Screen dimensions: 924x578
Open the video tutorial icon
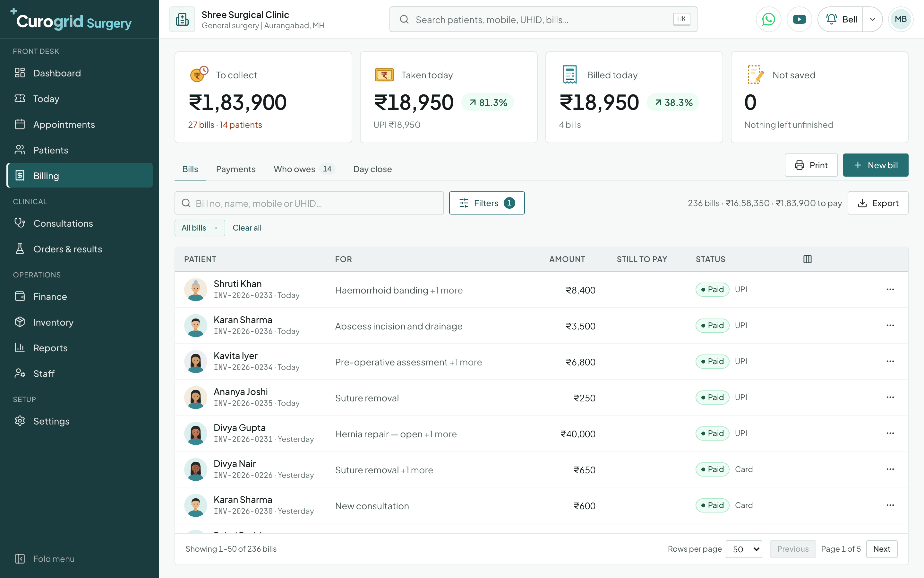pyautogui.click(x=799, y=19)
